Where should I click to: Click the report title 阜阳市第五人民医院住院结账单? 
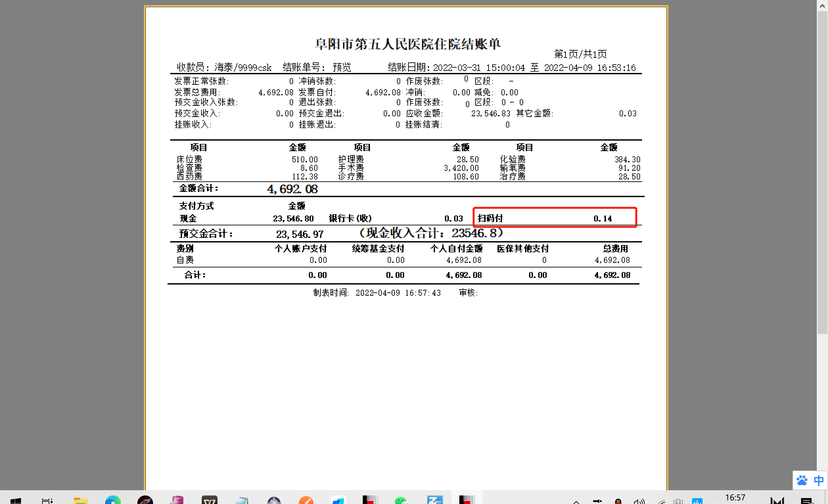pyautogui.click(x=408, y=44)
